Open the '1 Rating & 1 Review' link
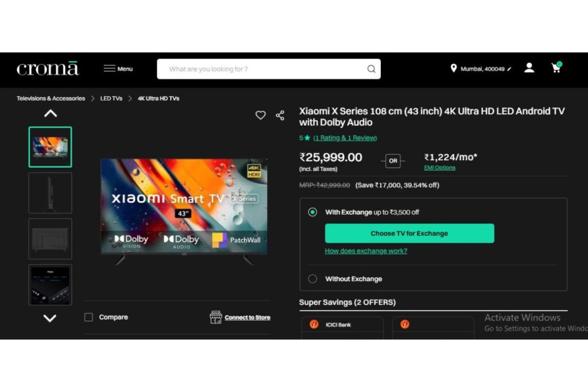Image resolution: width=588 pixels, height=392 pixels. pyautogui.click(x=345, y=138)
